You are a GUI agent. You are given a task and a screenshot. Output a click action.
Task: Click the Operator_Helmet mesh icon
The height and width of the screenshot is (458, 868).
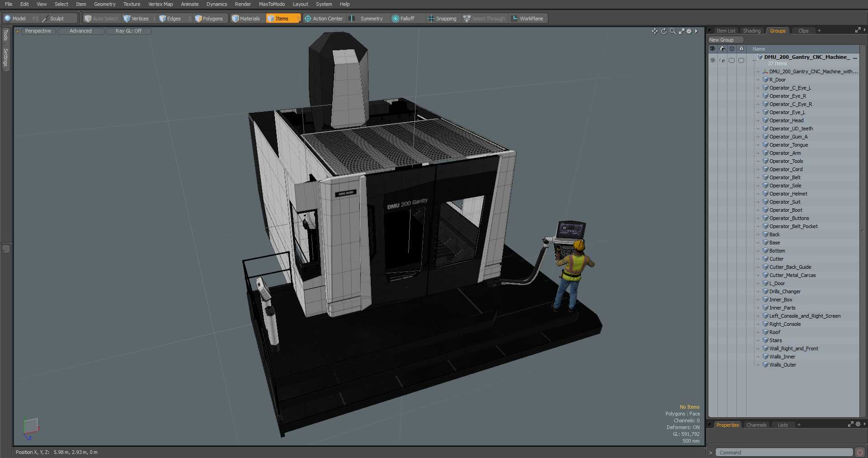tap(765, 194)
